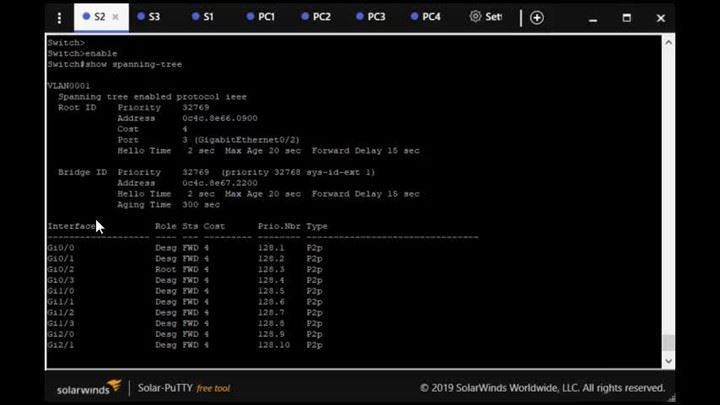Minimize the Solar-PuTTY window
This screenshot has width=720, height=405.
point(593,18)
